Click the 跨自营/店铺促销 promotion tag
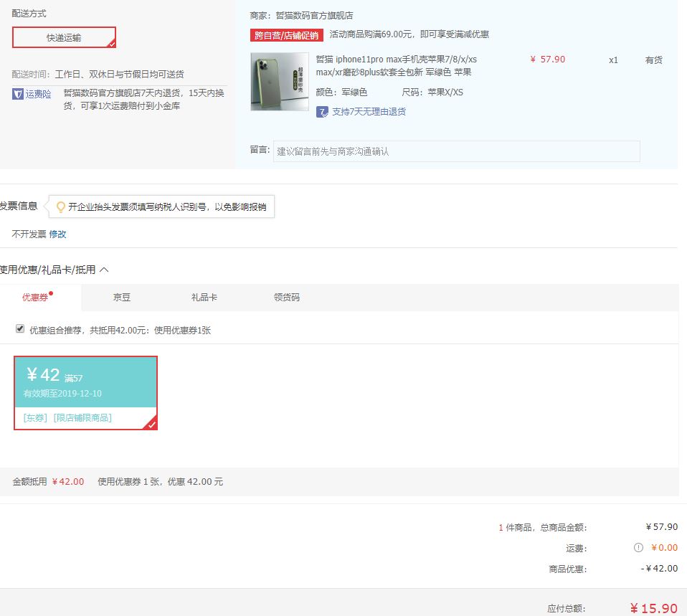Viewport: 687px width, 616px height. [x=287, y=35]
